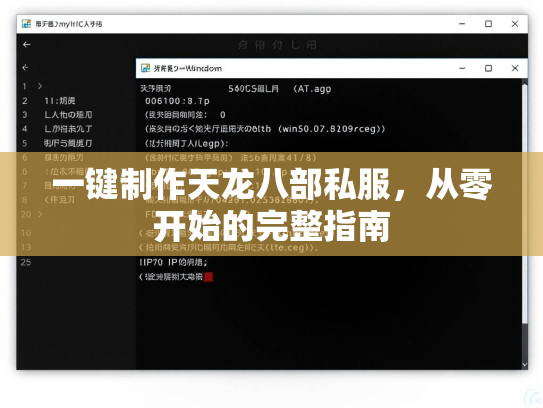The width and height of the screenshot is (543, 408).
Task: Maximize the outer main window
Action: click(x=488, y=24)
